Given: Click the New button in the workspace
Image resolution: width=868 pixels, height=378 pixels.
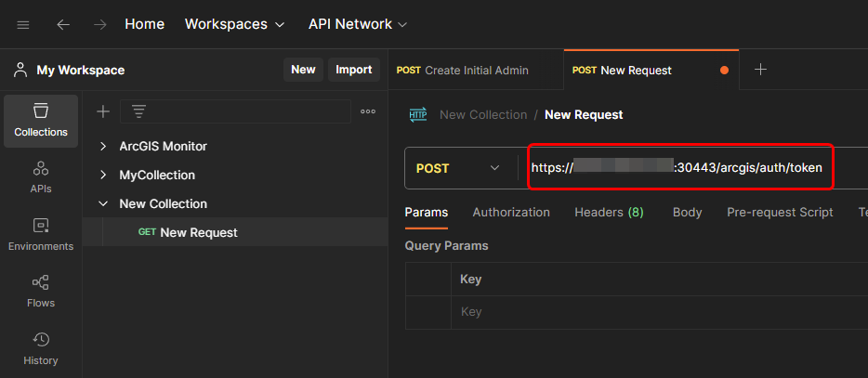Looking at the screenshot, I should click(x=303, y=70).
